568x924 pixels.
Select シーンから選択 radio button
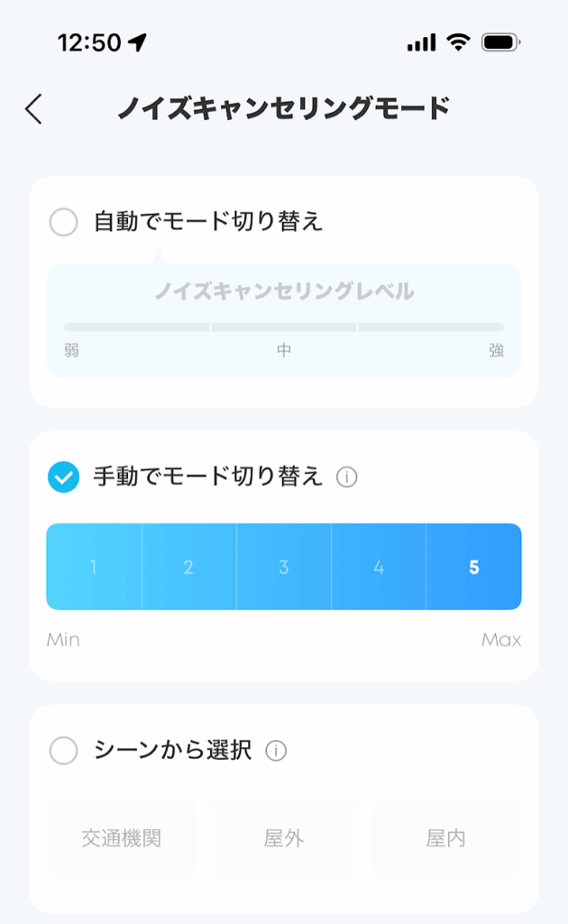(x=63, y=751)
